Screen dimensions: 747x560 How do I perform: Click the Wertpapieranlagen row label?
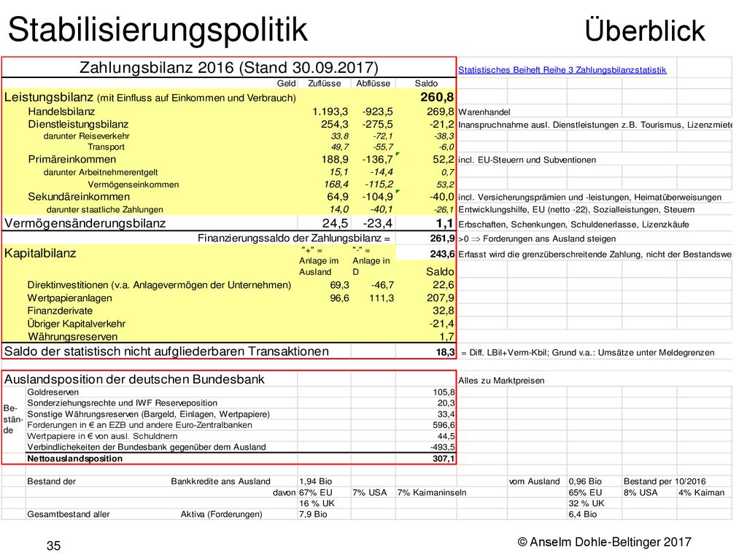point(69,298)
